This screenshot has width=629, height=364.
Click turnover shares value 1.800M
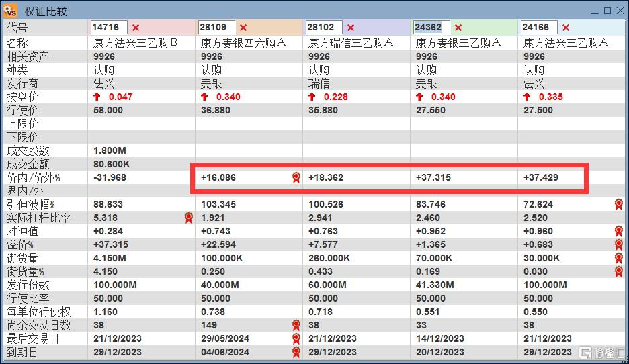[110, 150]
